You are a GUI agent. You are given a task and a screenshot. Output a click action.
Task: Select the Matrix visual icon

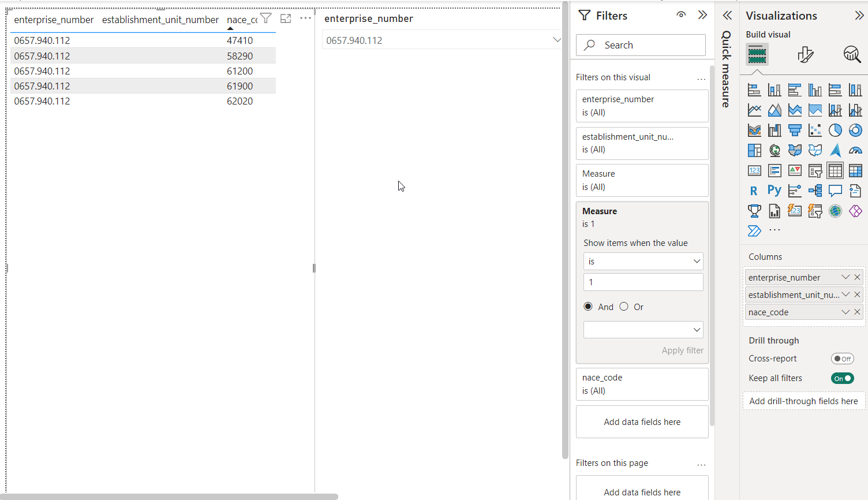pos(855,171)
